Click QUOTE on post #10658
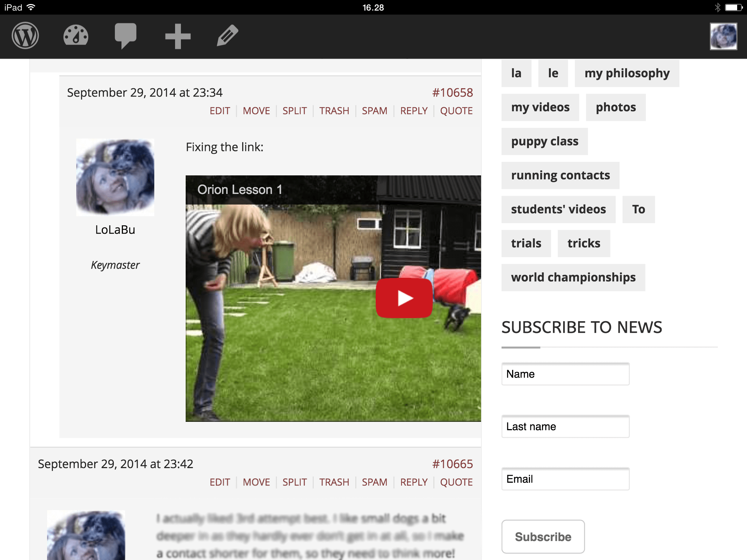 456,111
